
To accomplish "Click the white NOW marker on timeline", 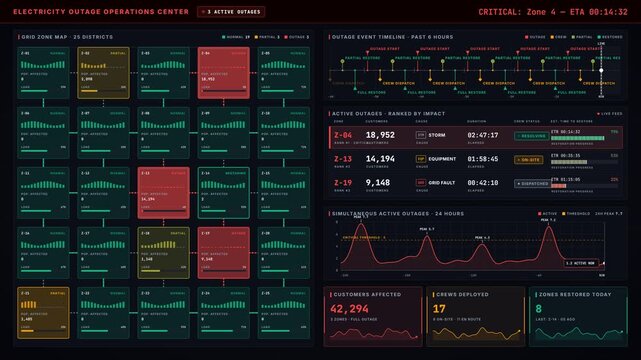I will 601,70.
